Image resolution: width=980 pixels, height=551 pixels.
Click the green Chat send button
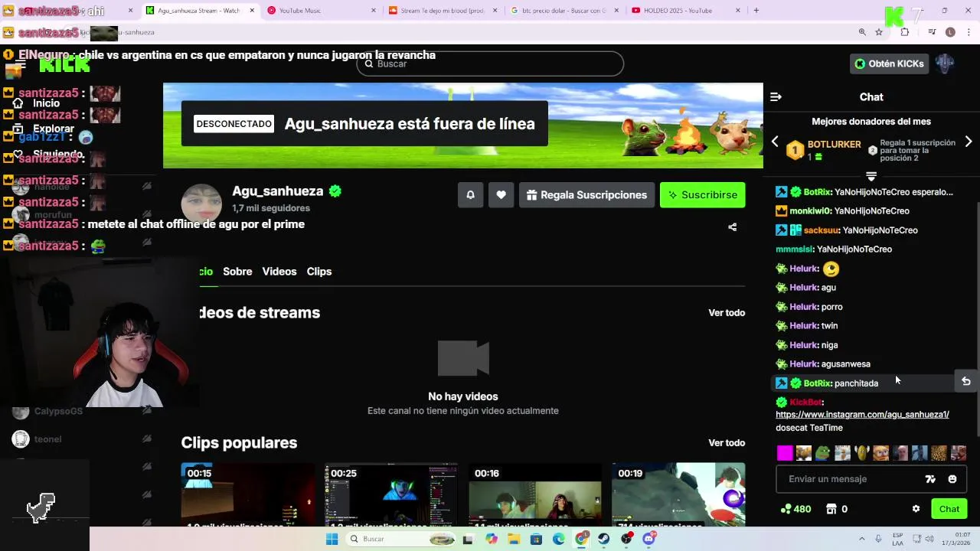(949, 509)
